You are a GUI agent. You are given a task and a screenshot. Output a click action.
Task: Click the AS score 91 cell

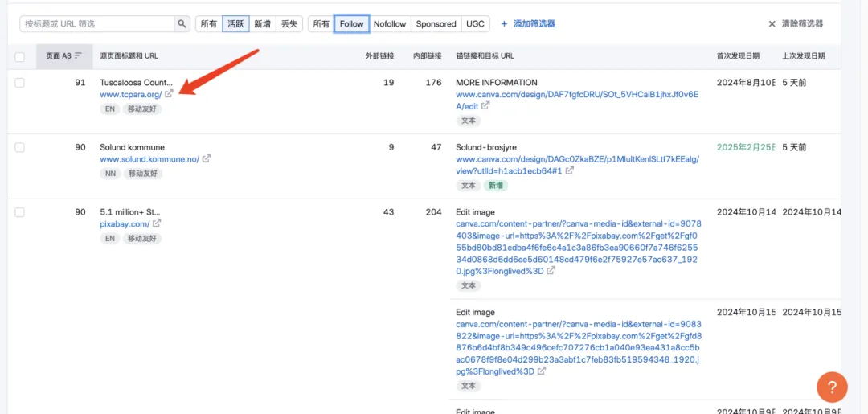click(80, 83)
